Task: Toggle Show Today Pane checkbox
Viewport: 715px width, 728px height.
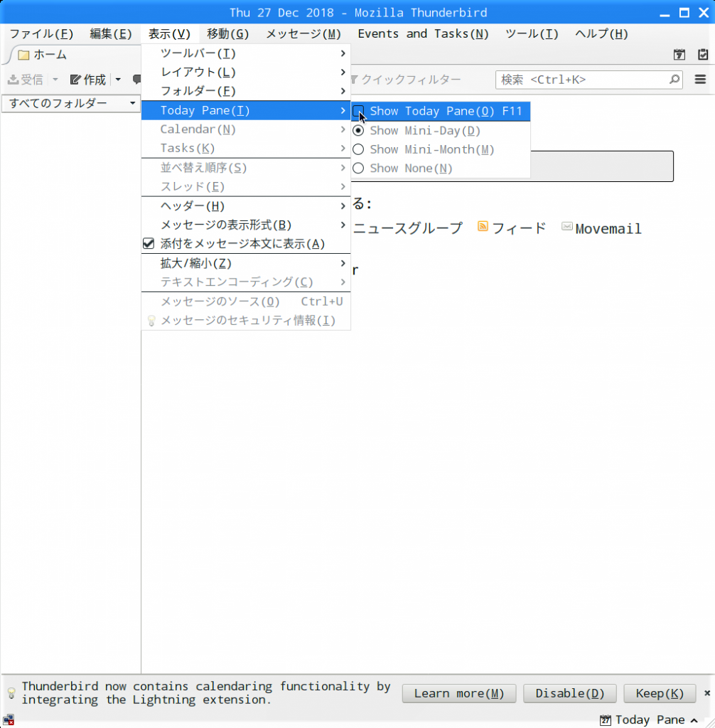Action: (x=358, y=111)
